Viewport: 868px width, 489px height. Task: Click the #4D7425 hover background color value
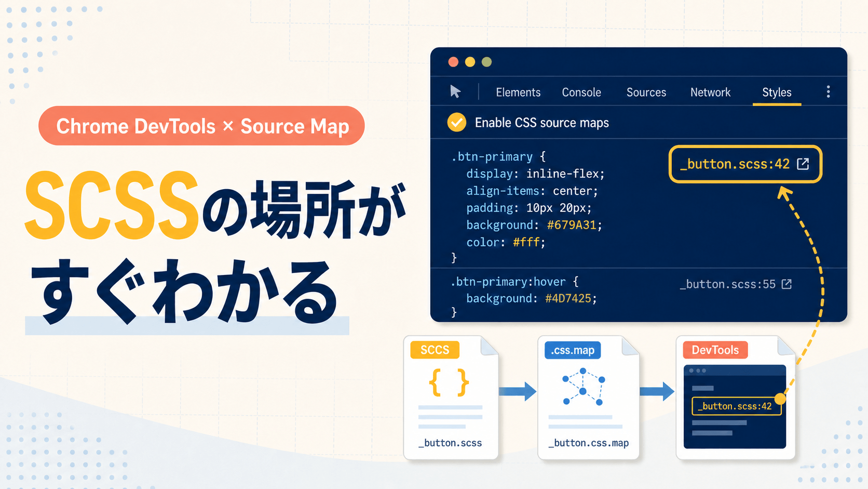point(568,298)
